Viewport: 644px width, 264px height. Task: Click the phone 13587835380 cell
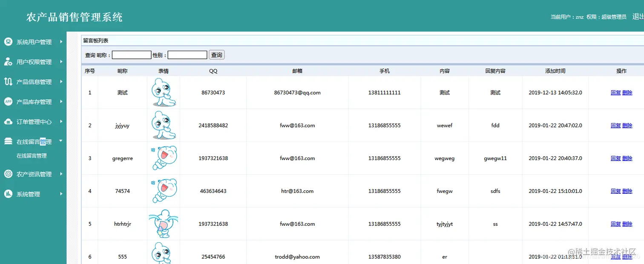point(385,257)
